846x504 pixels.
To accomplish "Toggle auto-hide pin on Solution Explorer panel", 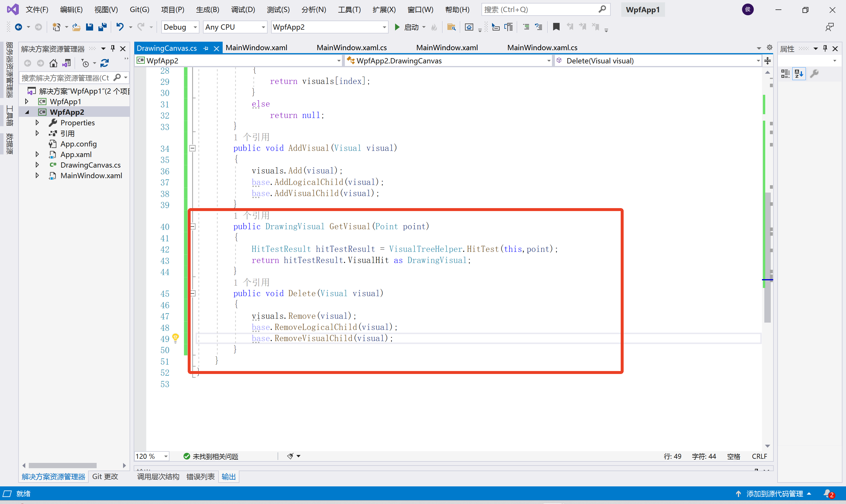I will 113,48.
